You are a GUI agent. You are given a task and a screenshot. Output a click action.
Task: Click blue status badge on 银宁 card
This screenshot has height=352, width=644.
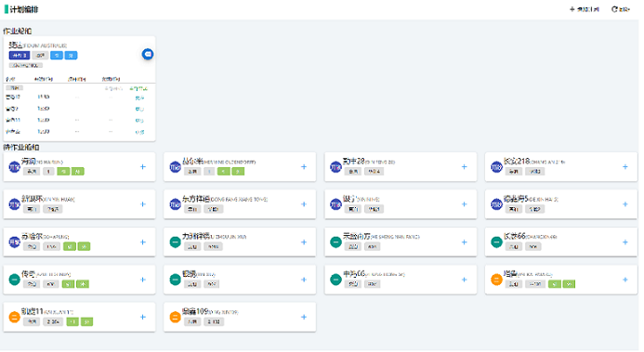click(335, 204)
